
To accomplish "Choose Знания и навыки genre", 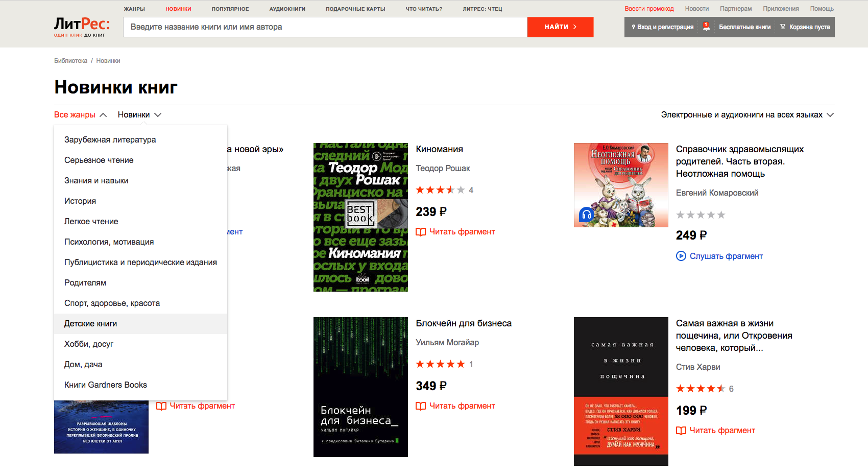I will pos(140,181).
